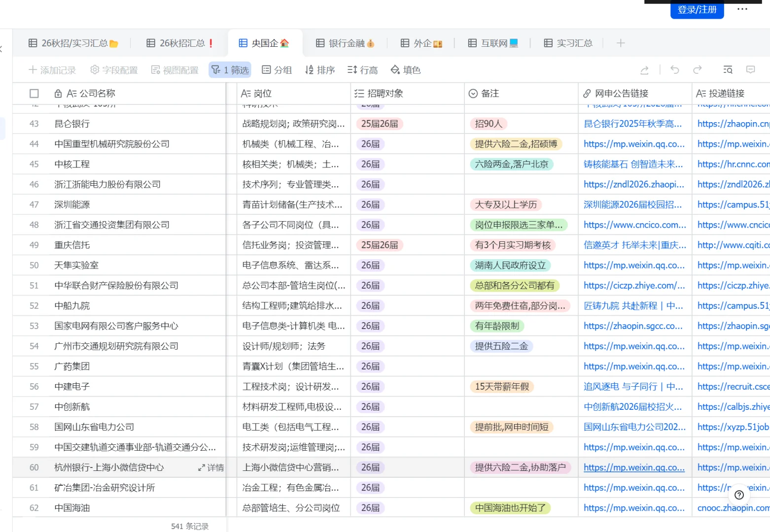Viewport: 770px width, 532px height.
Task: Click 添加记录 to add a record
Action: (52, 70)
